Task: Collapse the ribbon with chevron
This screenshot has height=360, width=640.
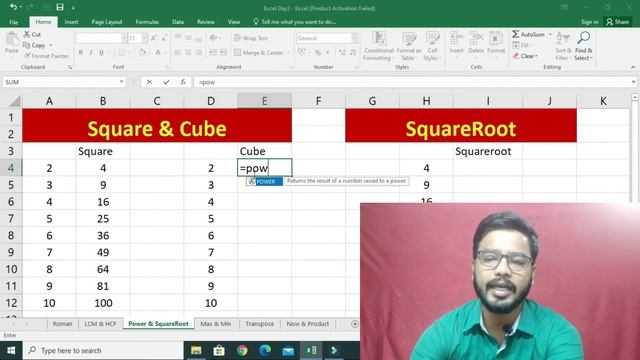Action: (x=633, y=67)
